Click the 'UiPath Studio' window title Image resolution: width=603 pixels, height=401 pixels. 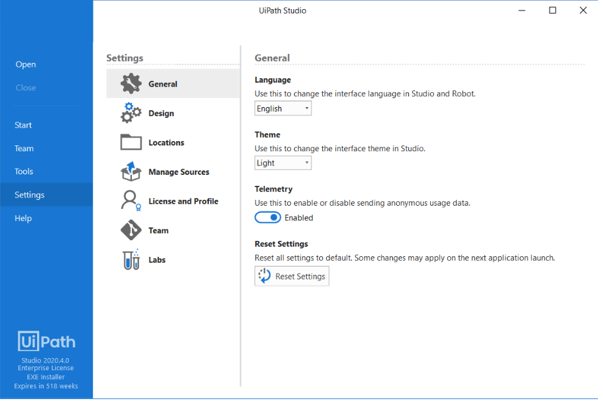(282, 11)
